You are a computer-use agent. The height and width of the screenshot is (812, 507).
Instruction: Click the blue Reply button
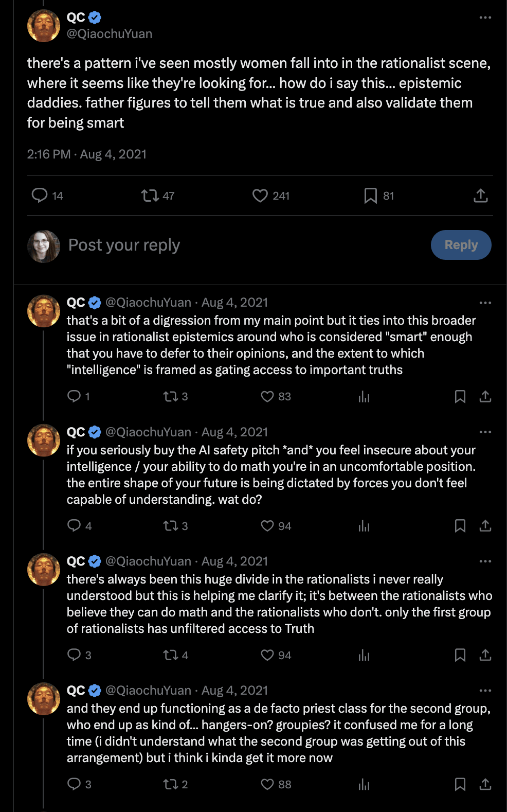pos(461,245)
